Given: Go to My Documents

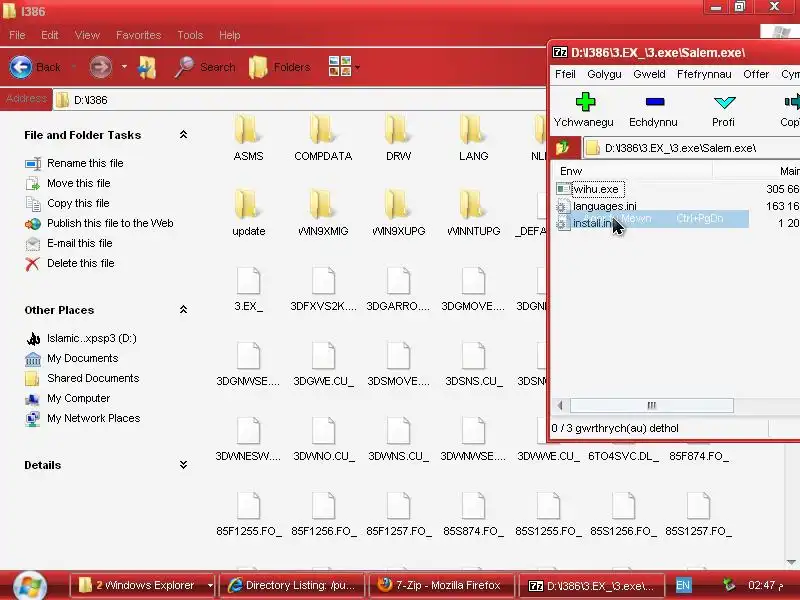Looking at the screenshot, I should point(83,358).
